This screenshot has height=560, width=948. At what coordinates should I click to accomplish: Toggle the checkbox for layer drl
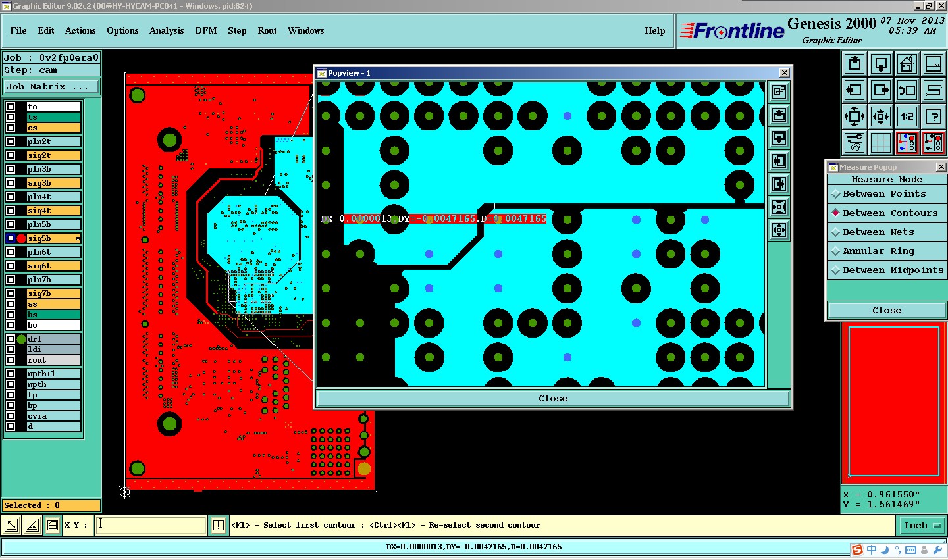click(11, 339)
